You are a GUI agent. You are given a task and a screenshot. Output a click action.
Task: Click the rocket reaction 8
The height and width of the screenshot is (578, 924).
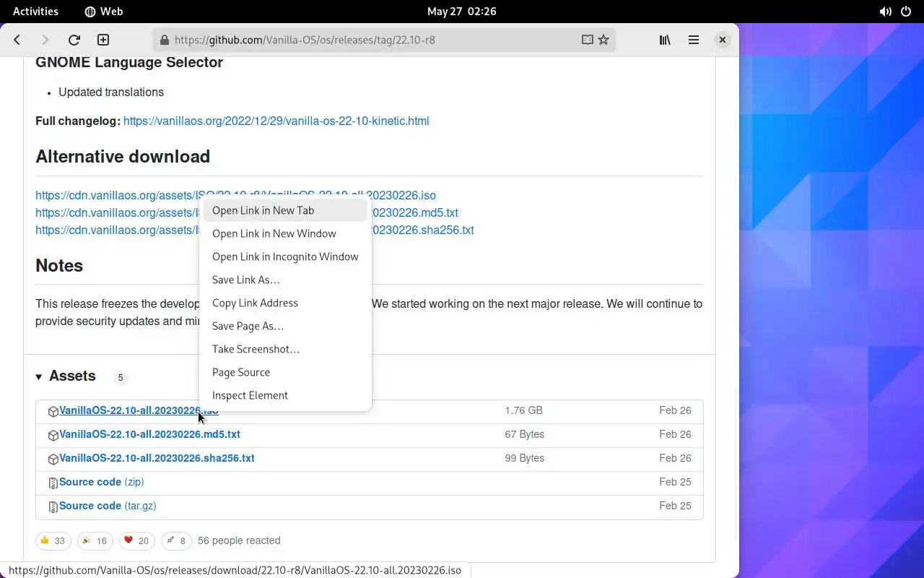tap(176, 540)
